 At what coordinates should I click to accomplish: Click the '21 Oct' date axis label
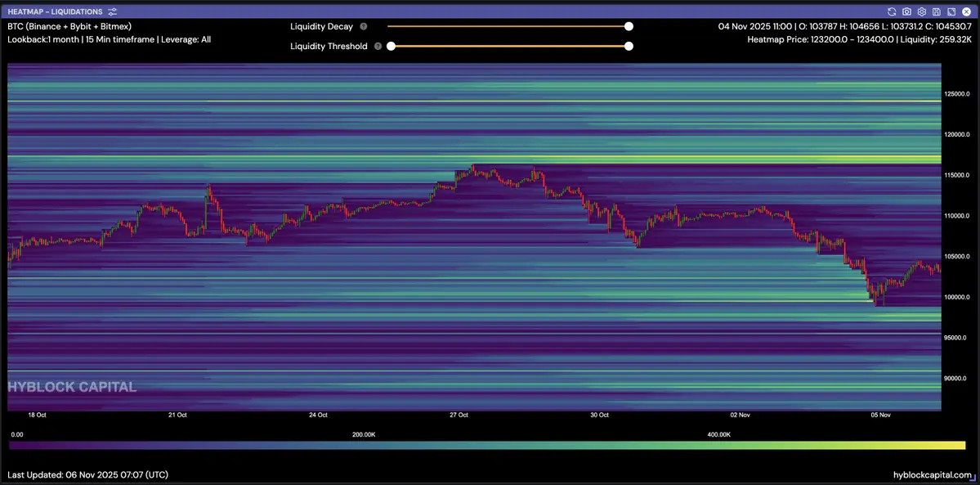pos(177,415)
